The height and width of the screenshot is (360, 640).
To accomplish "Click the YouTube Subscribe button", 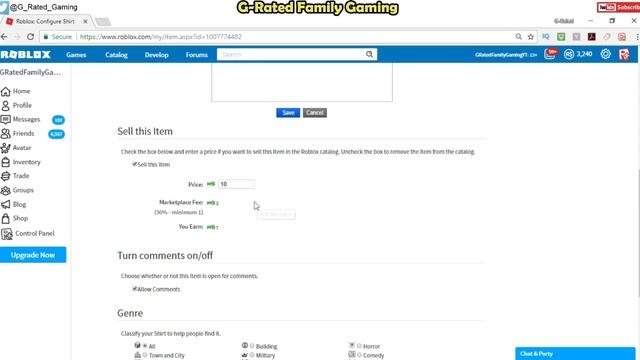I will [x=618, y=7].
